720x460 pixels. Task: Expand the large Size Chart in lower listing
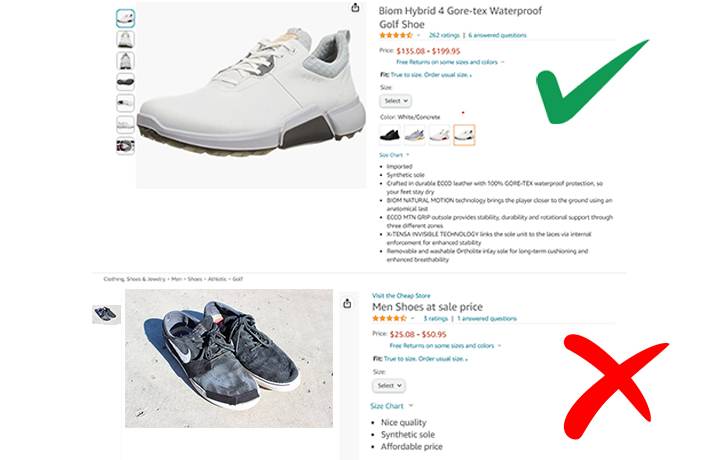(392, 406)
